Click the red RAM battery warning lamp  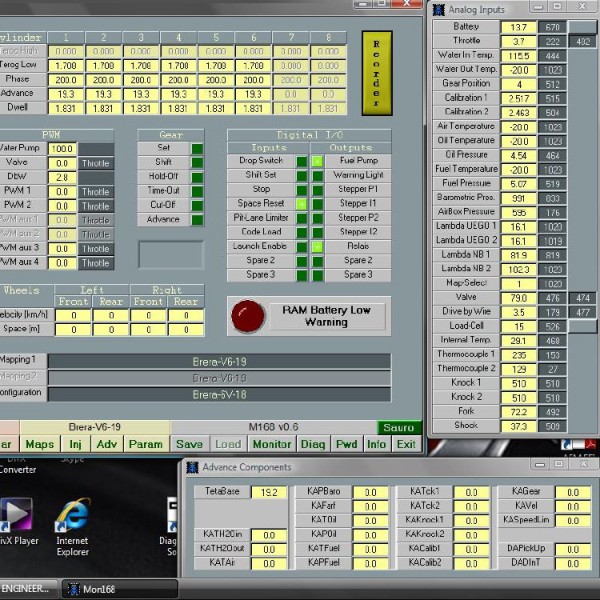pos(244,316)
